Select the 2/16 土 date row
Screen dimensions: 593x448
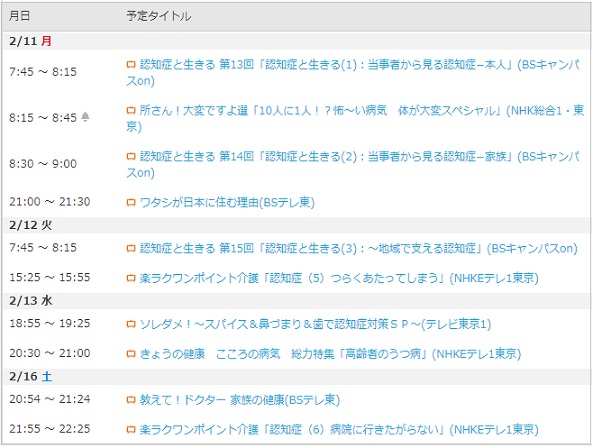pos(296,377)
